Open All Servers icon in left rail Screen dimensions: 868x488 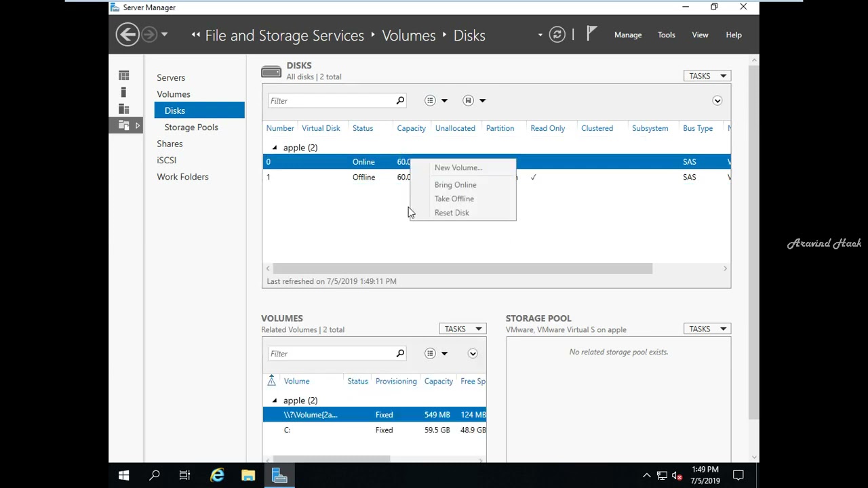123,108
